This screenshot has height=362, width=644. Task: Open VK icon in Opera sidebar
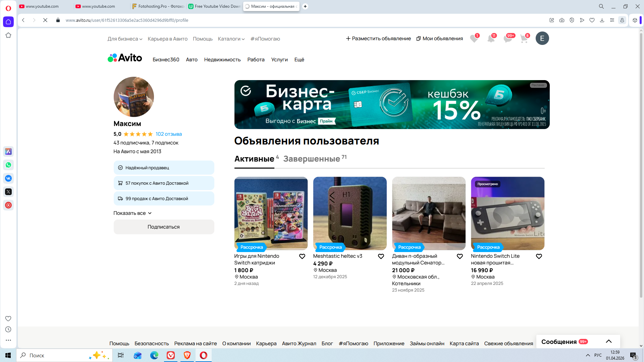(x=8, y=178)
